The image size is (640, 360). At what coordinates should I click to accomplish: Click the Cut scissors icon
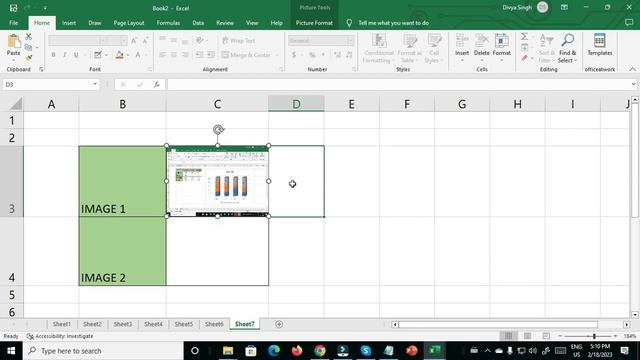pos(28,37)
